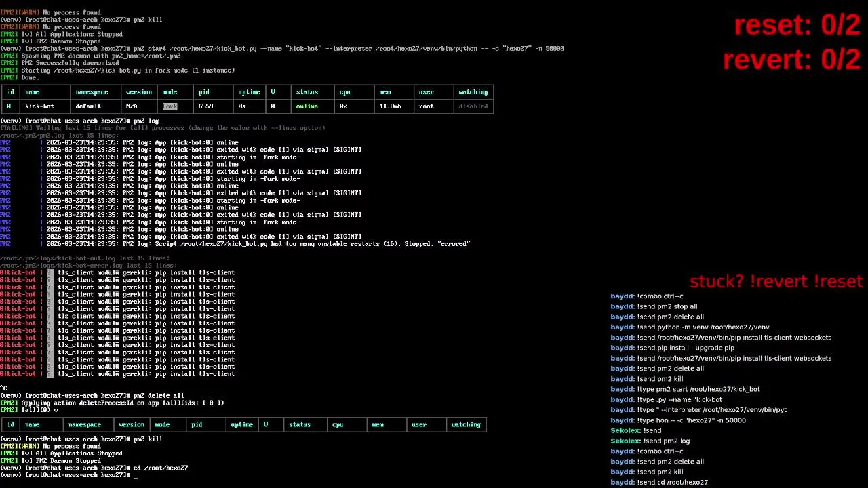The image size is (868, 488).
Task: Click the 'too many unstable restarts (16)' log line
Action: coord(235,244)
